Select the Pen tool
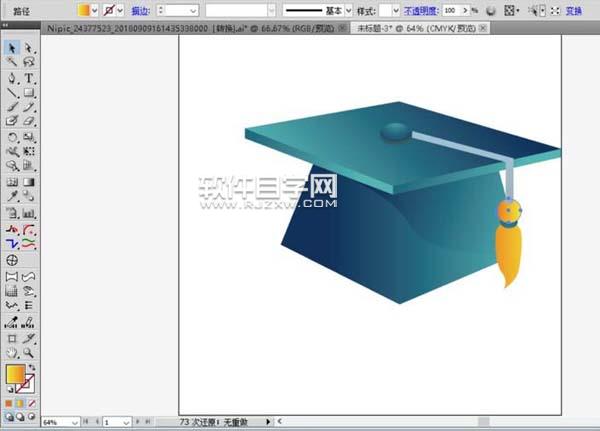This screenshot has width=600, height=431. pos(12,78)
